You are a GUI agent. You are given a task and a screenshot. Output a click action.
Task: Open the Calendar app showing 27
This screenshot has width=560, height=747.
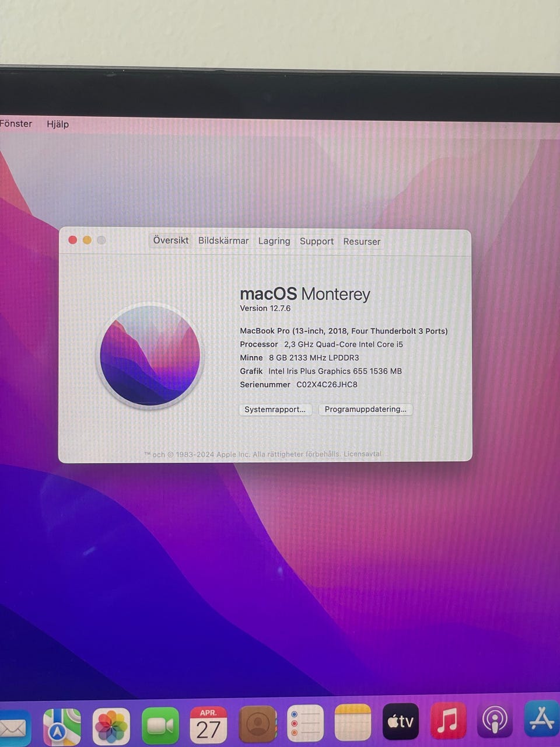click(x=208, y=725)
